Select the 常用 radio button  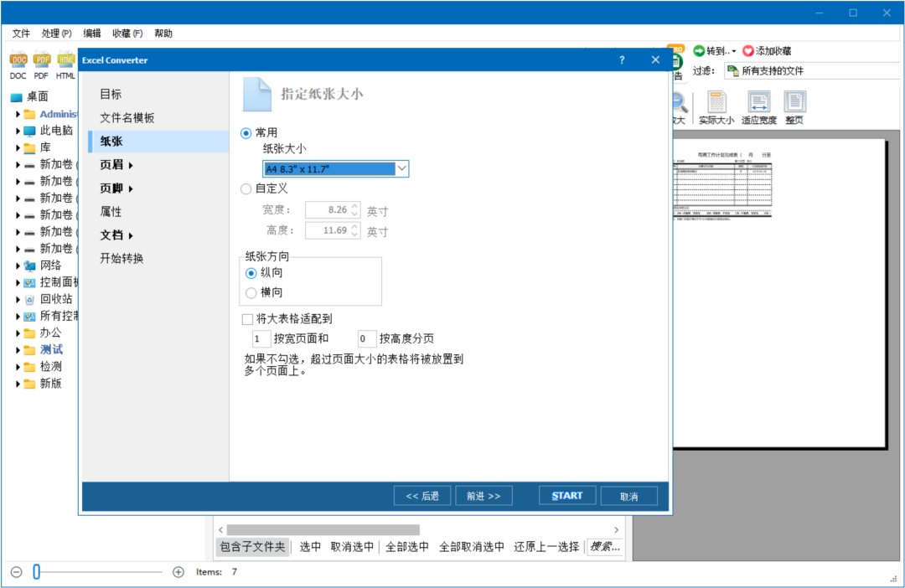coord(246,133)
